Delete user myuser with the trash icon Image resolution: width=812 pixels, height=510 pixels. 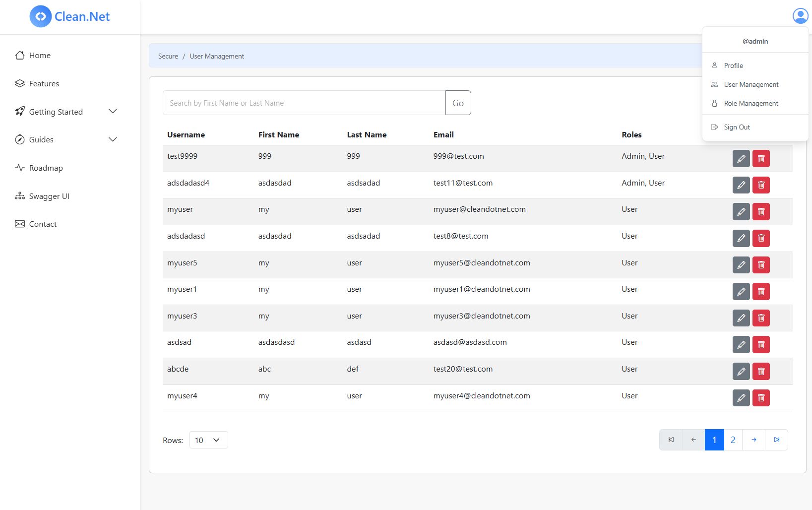tap(761, 212)
